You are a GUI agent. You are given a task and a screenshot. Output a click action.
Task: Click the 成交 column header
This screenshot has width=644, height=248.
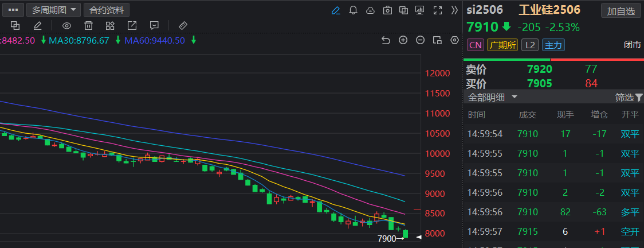[527, 115]
